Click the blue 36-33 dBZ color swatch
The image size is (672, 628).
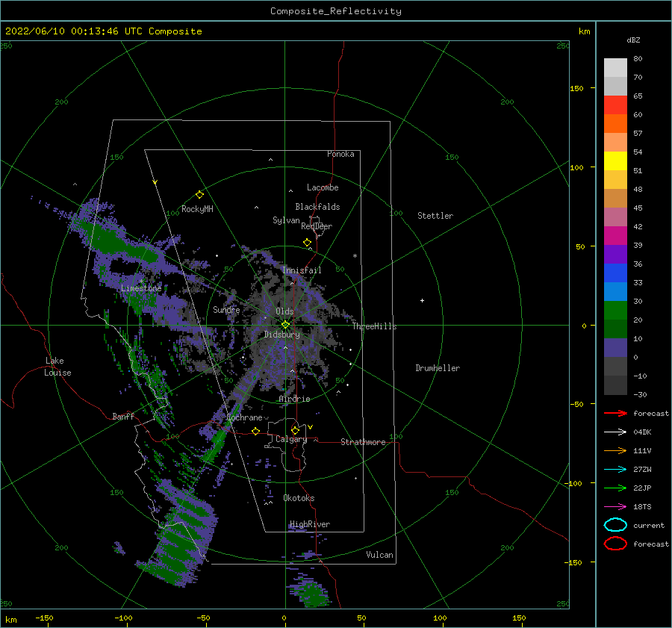click(x=615, y=273)
